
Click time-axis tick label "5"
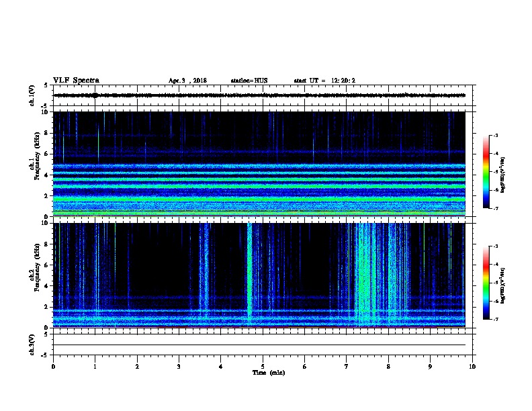pos(263,367)
